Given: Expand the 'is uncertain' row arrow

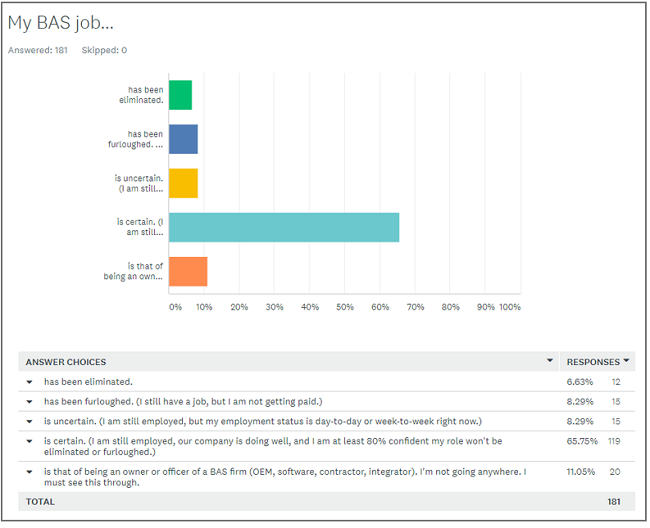Looking at the screenshot, I should (x=29, y=421).
